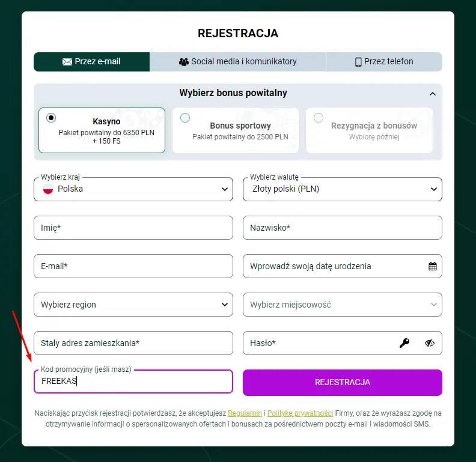The height and width of the screenshot is (462, 476).
Task: Switch to Social media i komunikatory tab
Action: tap(238, 62)
